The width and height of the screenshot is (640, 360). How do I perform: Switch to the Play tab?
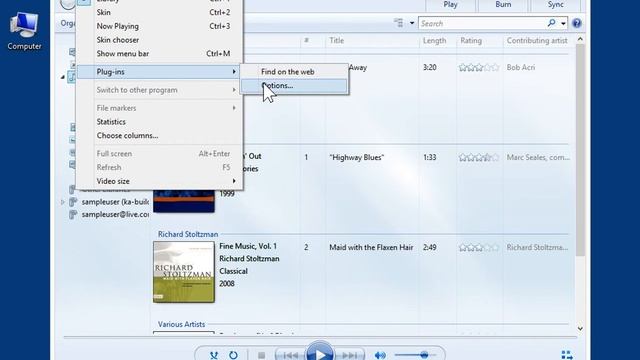pyautogui.click(x=450, y=4)
